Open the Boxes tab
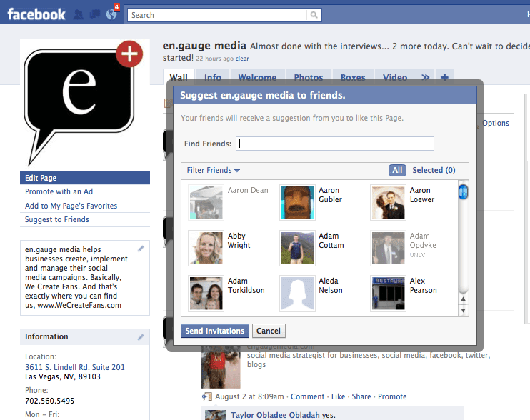 [x=353, y=77]
